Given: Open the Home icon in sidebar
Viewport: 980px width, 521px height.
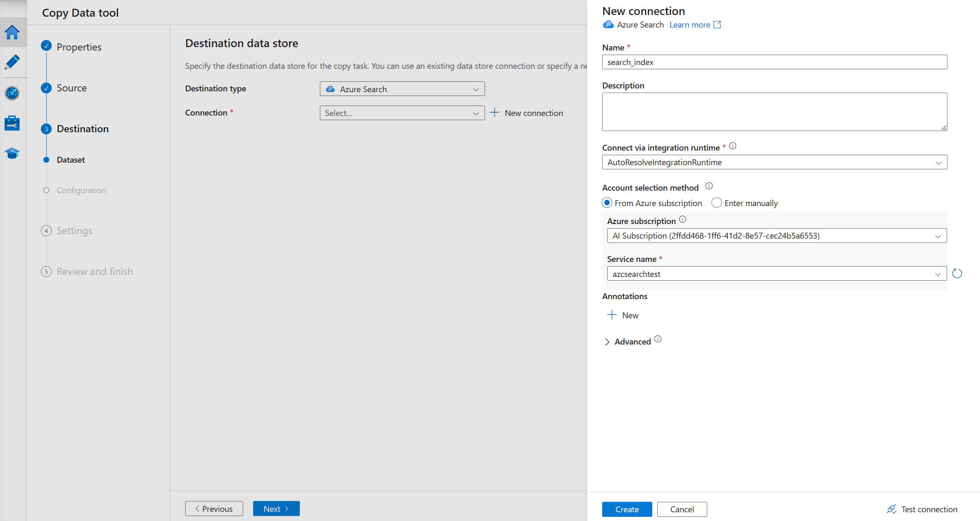Looking at the screenshot, I should coord(12,32).
